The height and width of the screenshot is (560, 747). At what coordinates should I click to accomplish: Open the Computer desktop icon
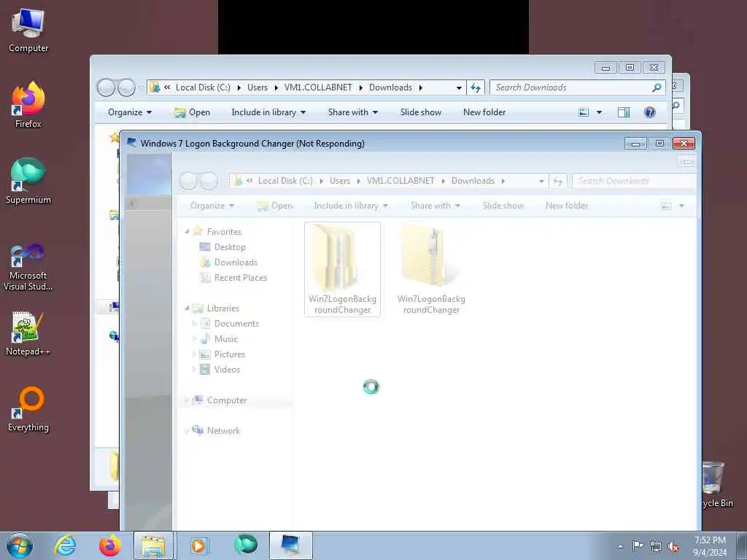pyautogui.click(x=28, y=31)
